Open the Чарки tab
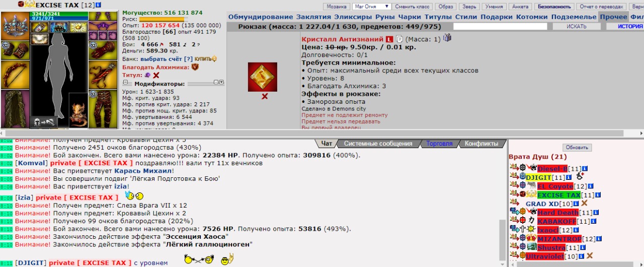This screenshot has height=267, width=644. (410, 17)
